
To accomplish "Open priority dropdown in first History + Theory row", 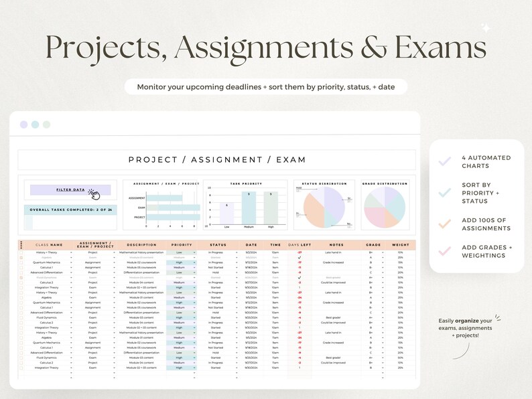I will [194, 252].
